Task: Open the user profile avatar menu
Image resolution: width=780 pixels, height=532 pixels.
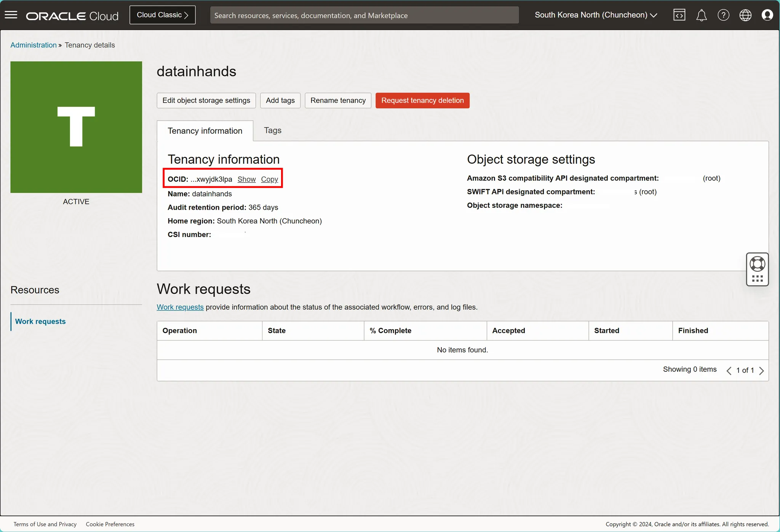Action: pos(767,15)
